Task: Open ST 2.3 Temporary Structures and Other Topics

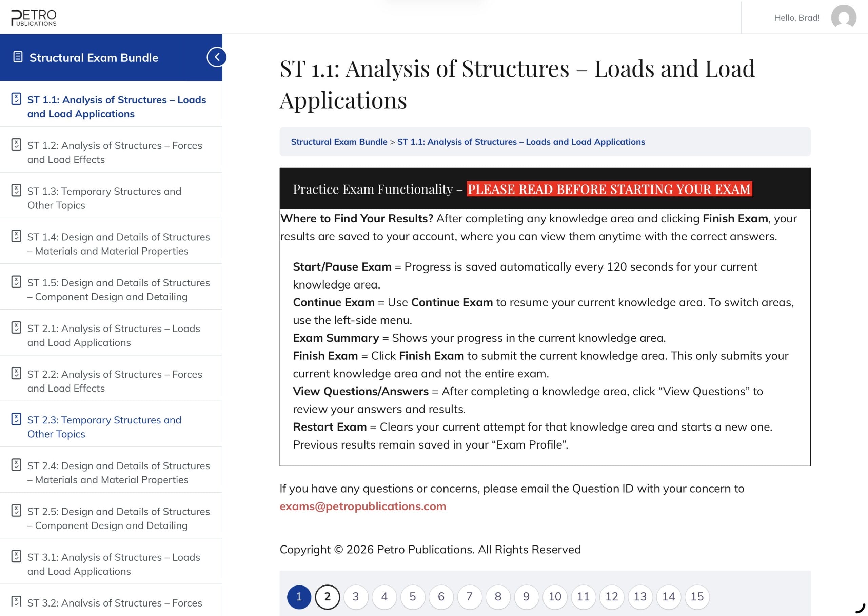Action: point(104,427)
